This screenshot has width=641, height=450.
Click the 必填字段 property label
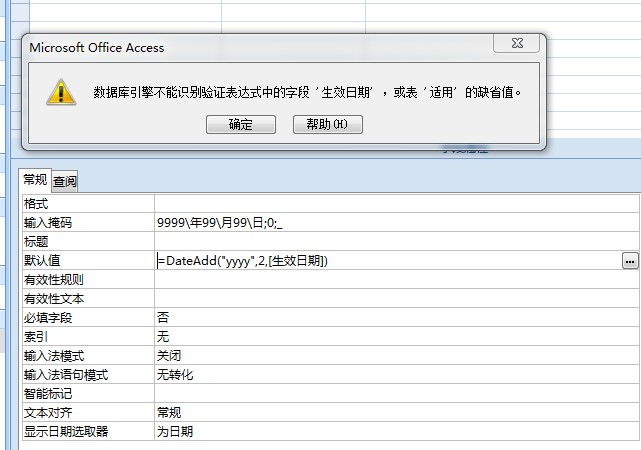(48, 318)
